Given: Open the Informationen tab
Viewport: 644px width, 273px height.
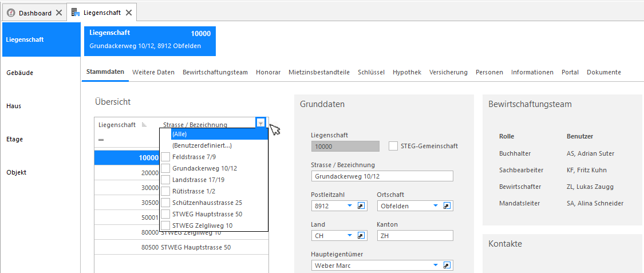Looking at the screenshot, I should point(532,72).
